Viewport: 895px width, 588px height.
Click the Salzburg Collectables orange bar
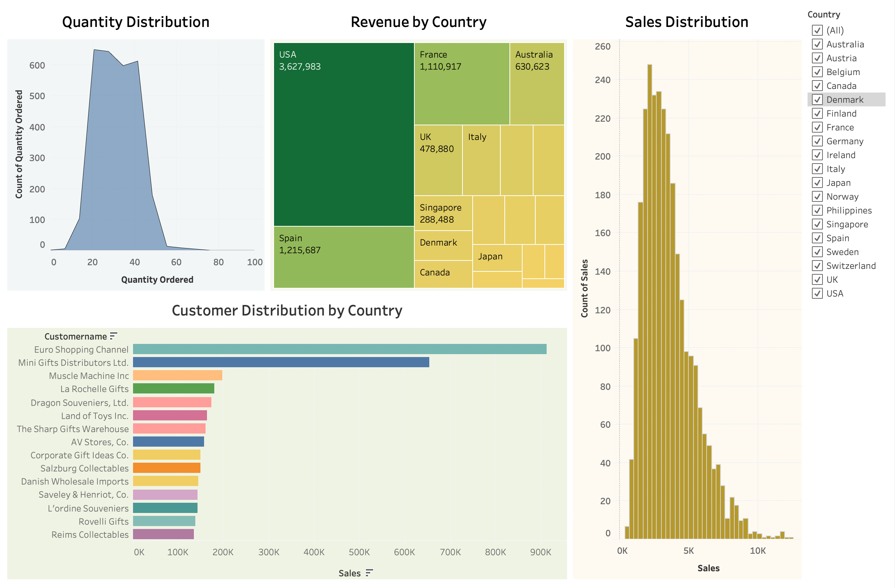(x=167, y=468)
